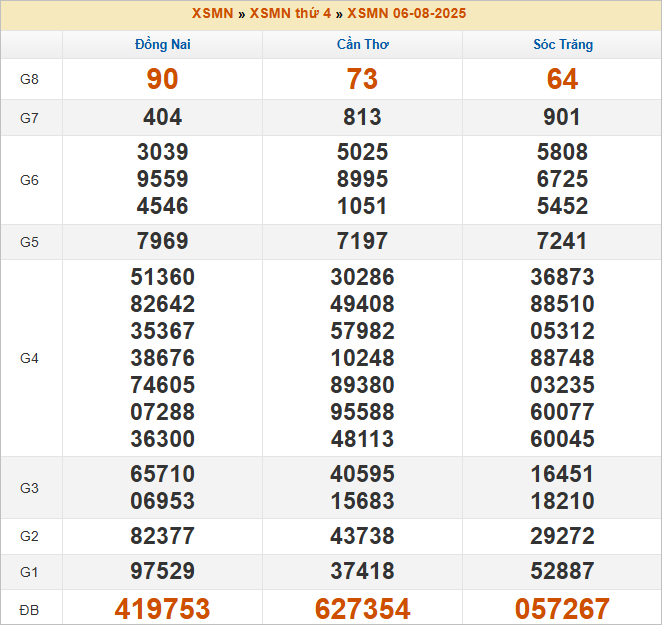The height and width of the screenshot is (625, 662).
Task: Open the Cần Thơ province link
Action: [x=363, y=44]
